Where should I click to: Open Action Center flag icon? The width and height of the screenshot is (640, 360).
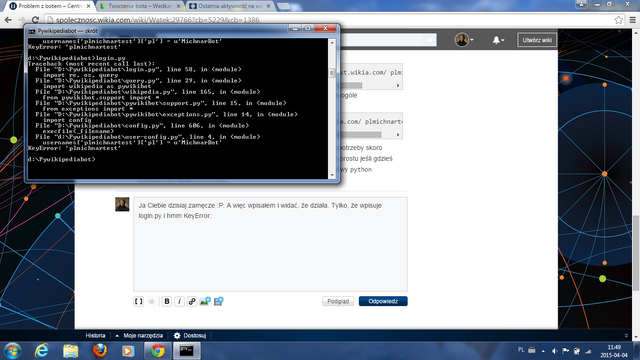pyautogui.click(x=566, y=351)
